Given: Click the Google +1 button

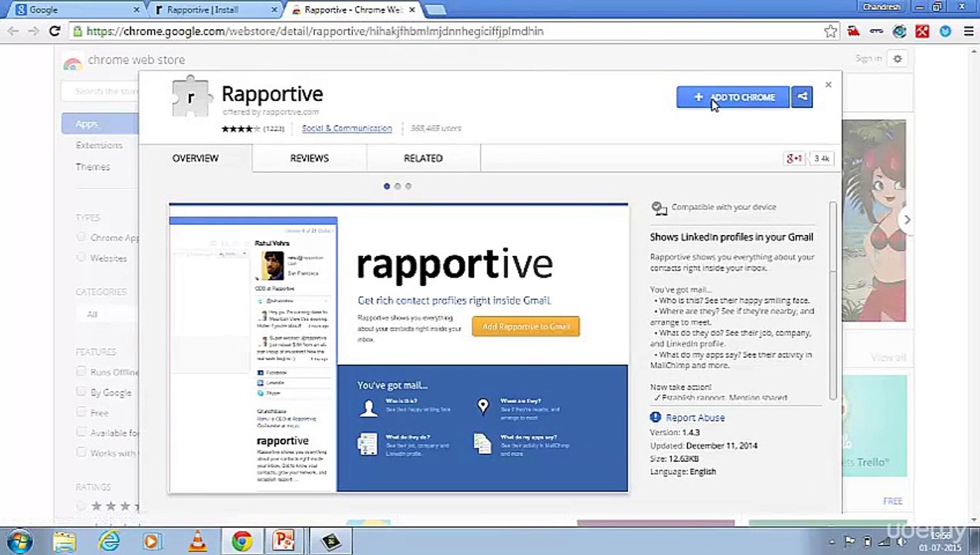Looking at the screenshot, I should tap(794, 158).
